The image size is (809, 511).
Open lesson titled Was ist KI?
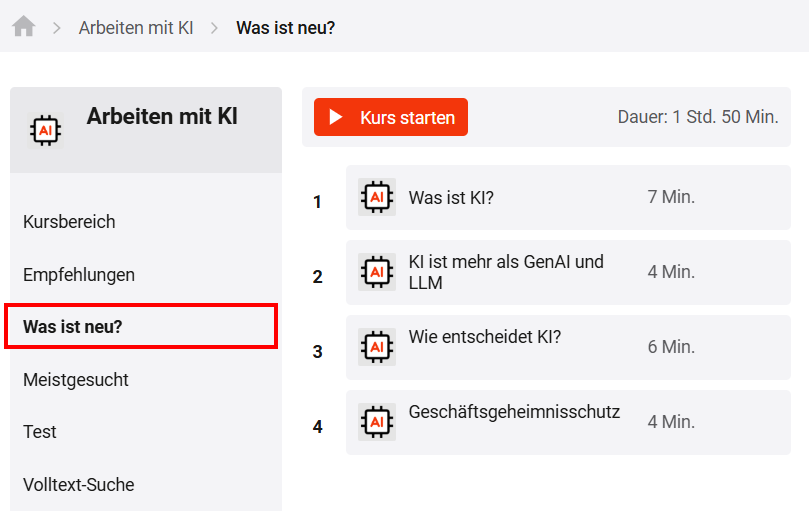tap(568, 197)
